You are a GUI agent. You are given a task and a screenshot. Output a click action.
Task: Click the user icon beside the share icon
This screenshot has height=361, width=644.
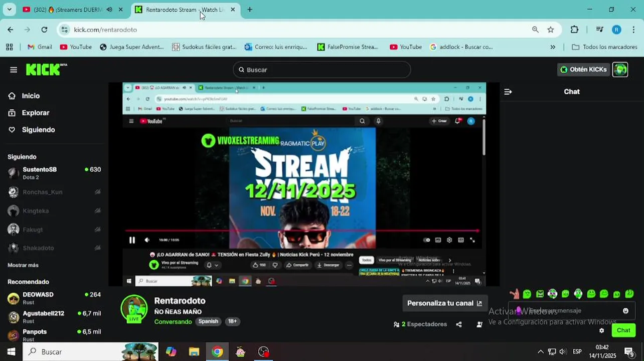pos(479,324)
